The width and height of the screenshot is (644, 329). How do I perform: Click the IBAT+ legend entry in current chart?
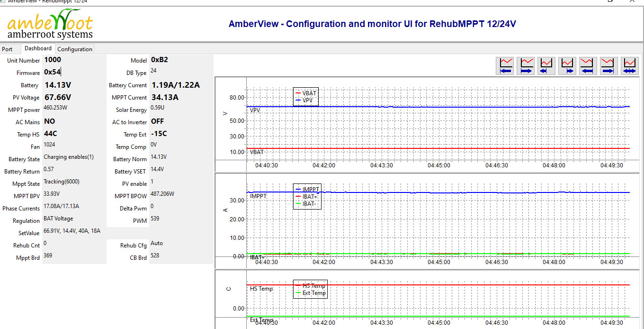(306, 197)
